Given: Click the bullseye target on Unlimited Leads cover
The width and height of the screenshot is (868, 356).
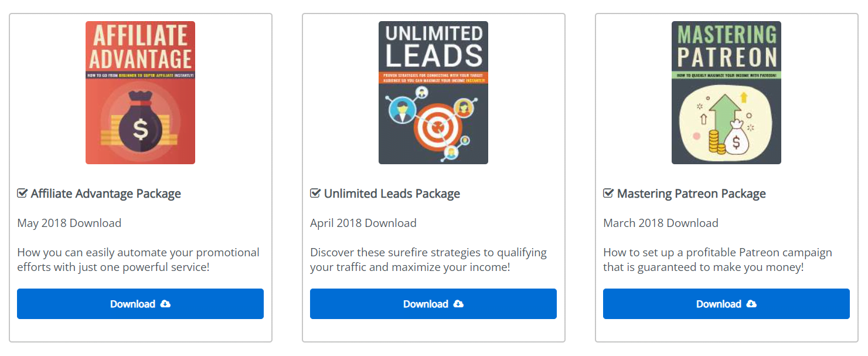Looking at the screenshot, I should [435, 126].
